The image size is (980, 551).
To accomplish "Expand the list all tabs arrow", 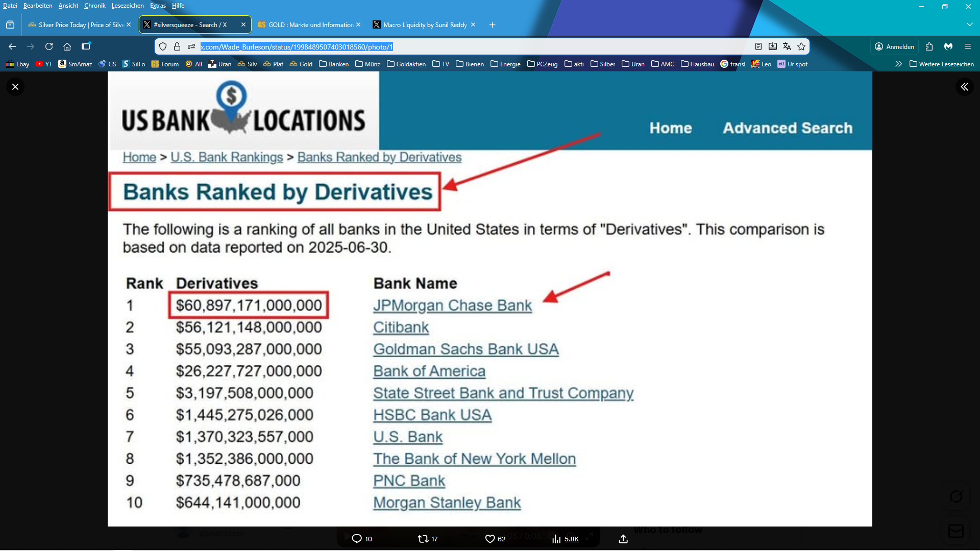I will point(969,24).
